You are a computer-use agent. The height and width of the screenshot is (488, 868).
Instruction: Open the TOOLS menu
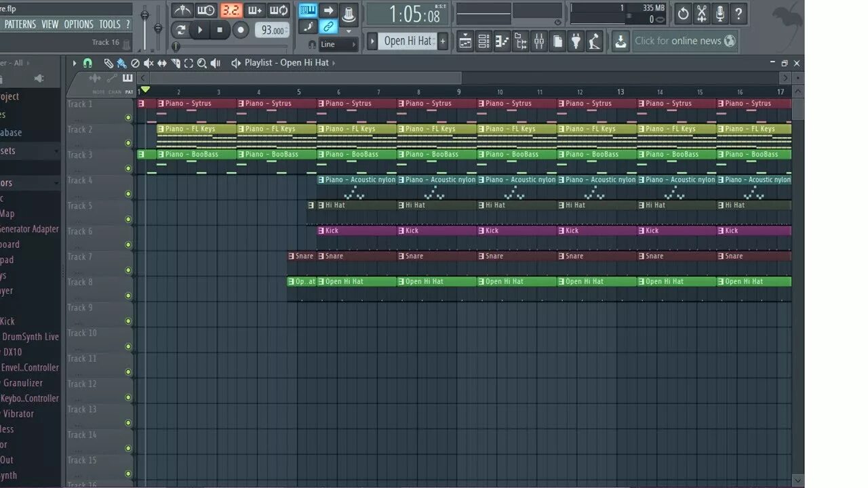(x=110, y=24)
